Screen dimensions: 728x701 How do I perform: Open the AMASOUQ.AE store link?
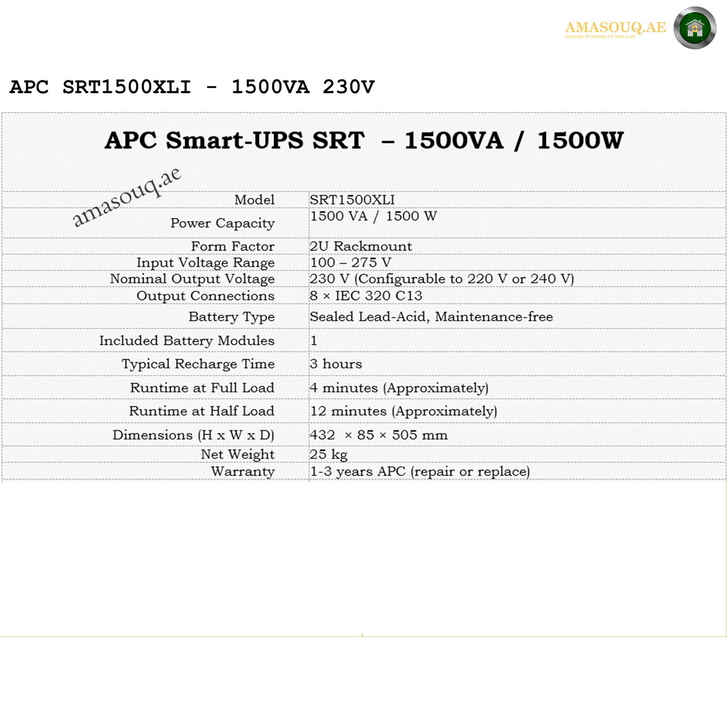click(x=615, y=28)
